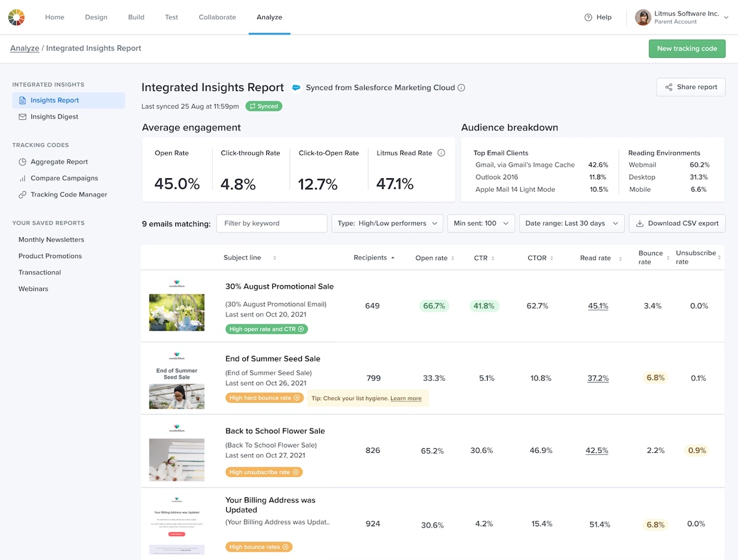The image size is (738, 560).
Task: Click the Filter by keyword field
Action: click(x=272, y=224)
